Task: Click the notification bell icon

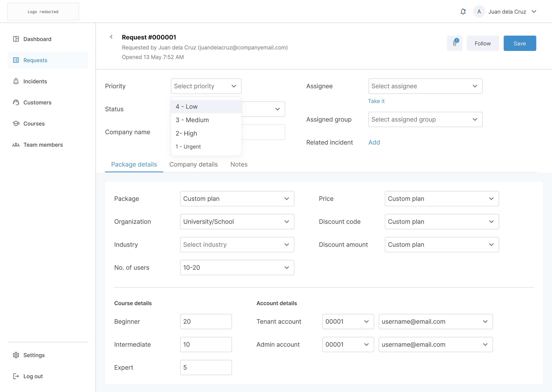Action: click(x=463, y=11)
